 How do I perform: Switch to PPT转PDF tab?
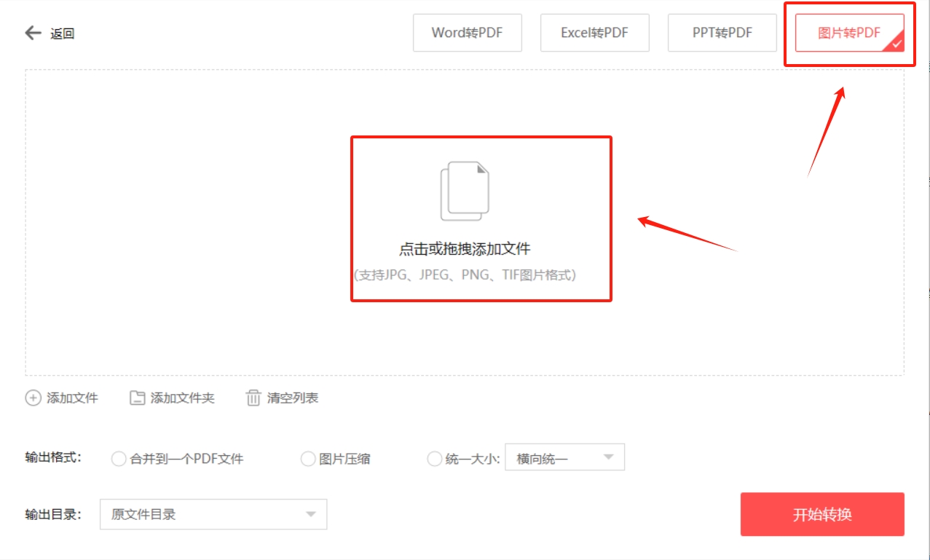722,33
